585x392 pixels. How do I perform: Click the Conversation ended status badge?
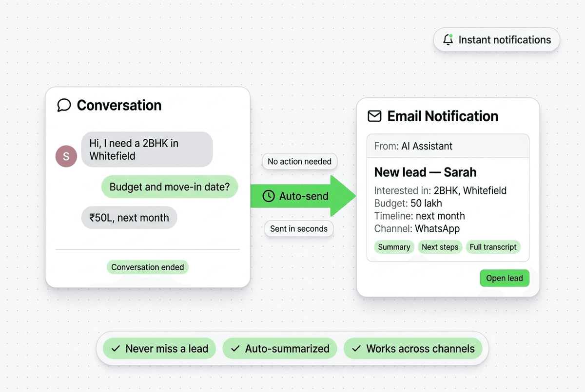point(147,267)
